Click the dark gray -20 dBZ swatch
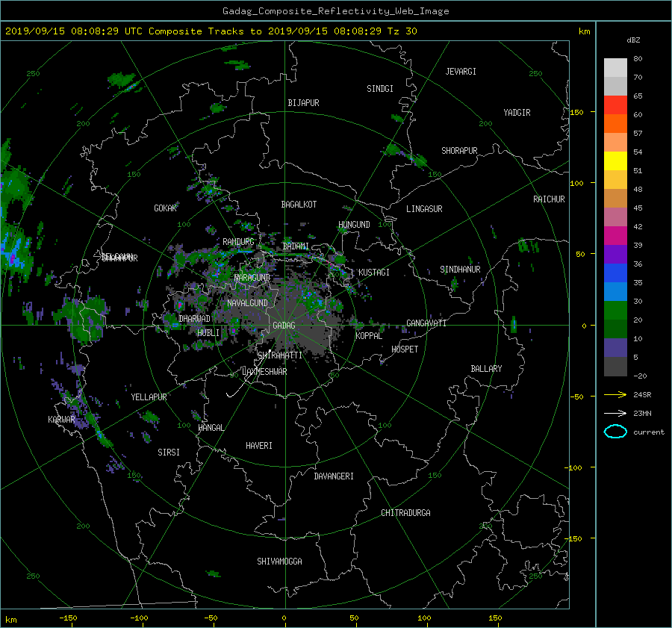The width and height of the screenshot is (672, 628). [615, 367]
